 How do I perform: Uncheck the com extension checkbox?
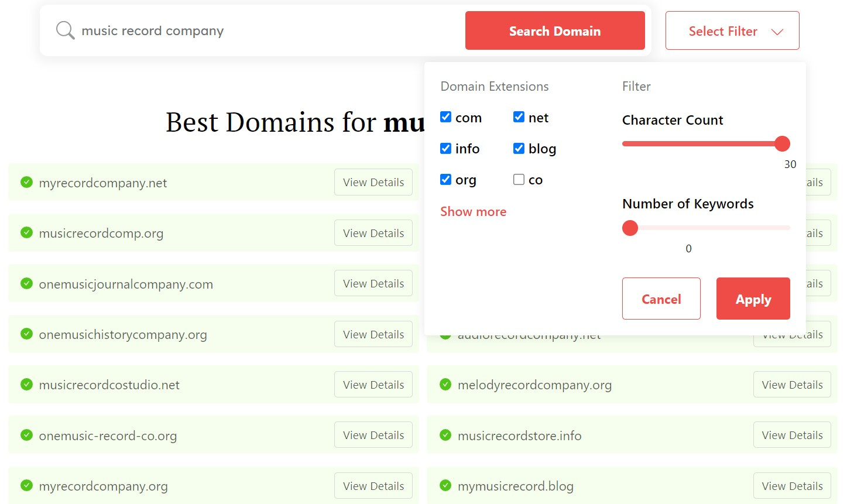pos(445,117)
